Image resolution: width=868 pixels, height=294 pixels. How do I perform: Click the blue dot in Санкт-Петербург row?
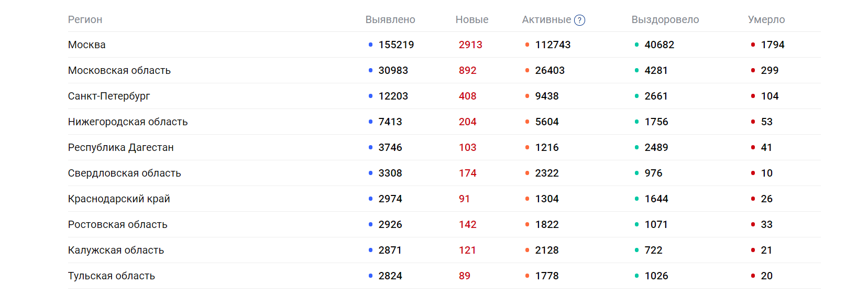click(x=371, y=96)
